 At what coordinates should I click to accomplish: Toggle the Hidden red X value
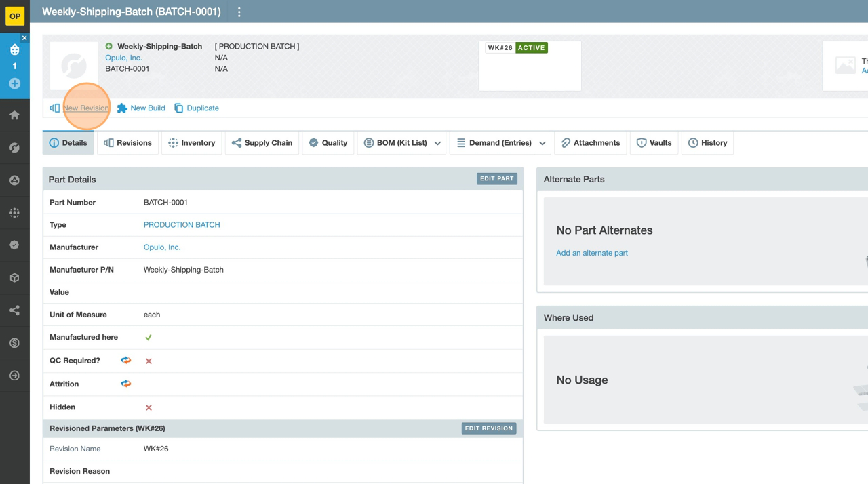(x=149, y=407)
